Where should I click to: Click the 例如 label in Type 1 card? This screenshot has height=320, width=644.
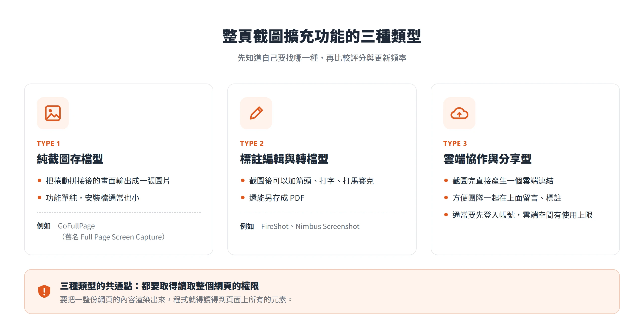pyautogui.click(x=44, y=226)
